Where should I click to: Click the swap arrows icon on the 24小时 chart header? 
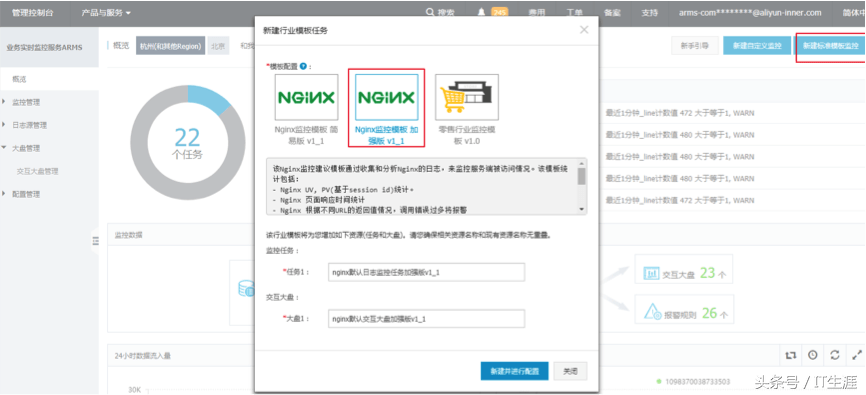[791, 355]
